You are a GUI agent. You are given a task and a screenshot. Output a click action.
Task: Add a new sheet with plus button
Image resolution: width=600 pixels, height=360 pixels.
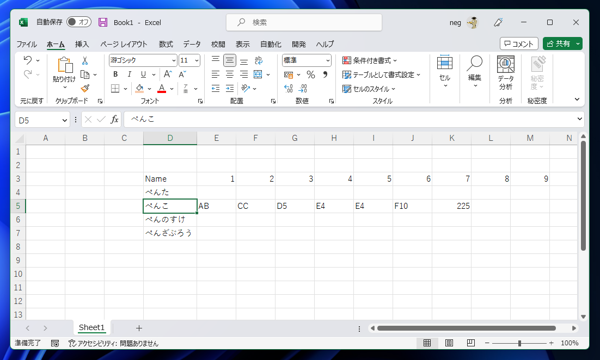click(x=139, y=328)
